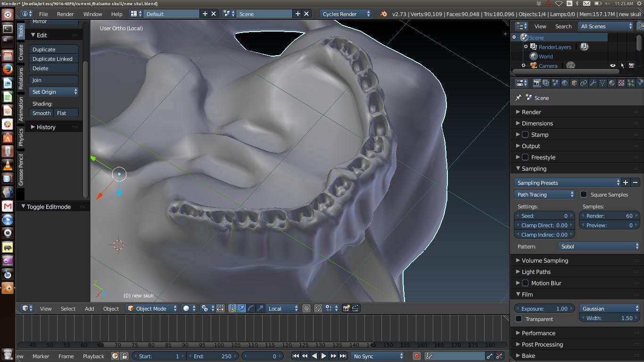Open the File menu
Screen dimensions: 644x362
43,14
